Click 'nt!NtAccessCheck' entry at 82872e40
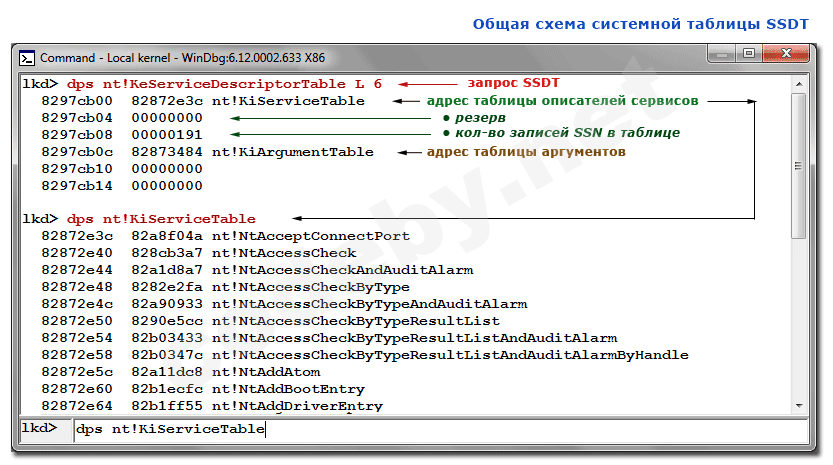Image resolution: width=833 pixels, height=465 pixels. [x=284, y=253]
